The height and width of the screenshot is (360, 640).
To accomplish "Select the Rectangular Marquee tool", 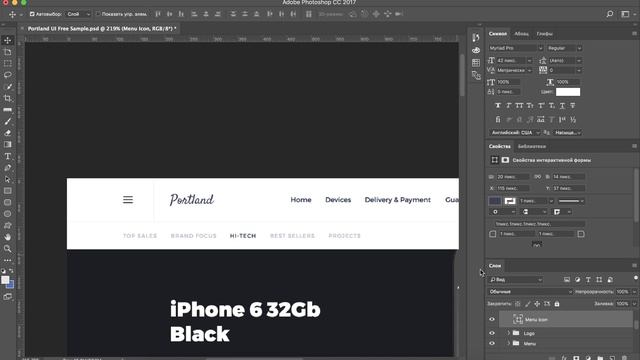I will [7, 63].
